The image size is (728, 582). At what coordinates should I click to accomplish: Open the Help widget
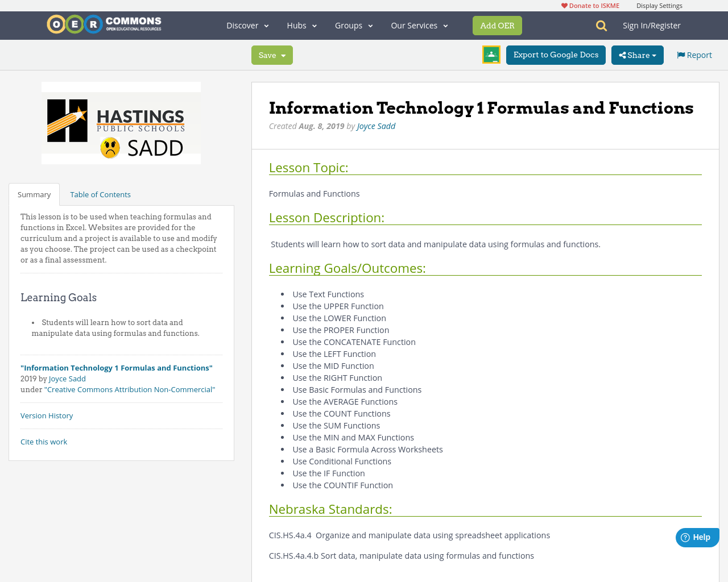pos(696,536)
